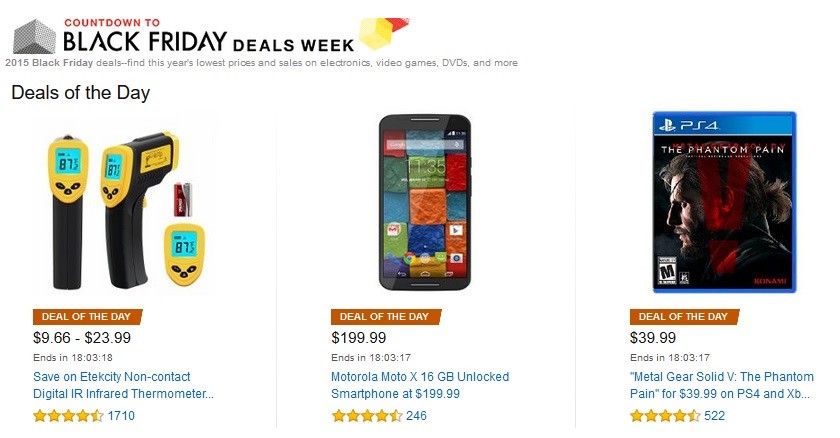Click the thermometer's Deal of the Day badge
This screenshot has width=840, height=438.
[x=87, y=316]
